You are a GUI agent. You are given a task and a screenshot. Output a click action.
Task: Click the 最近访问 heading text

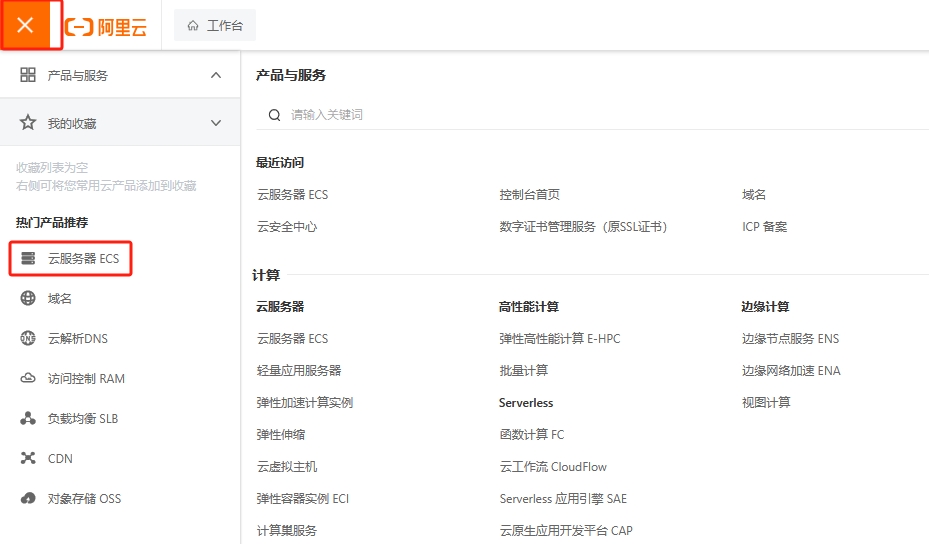(x=280, y=162)
